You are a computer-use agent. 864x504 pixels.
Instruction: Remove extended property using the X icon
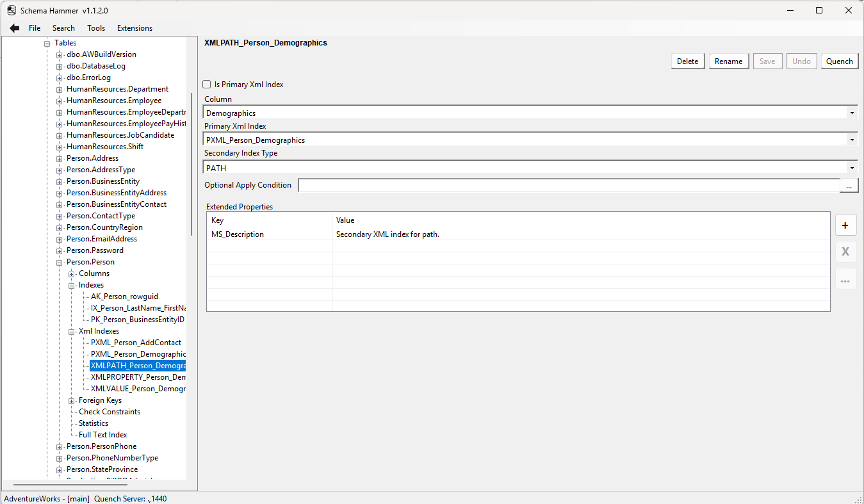[x=845, y=252]
